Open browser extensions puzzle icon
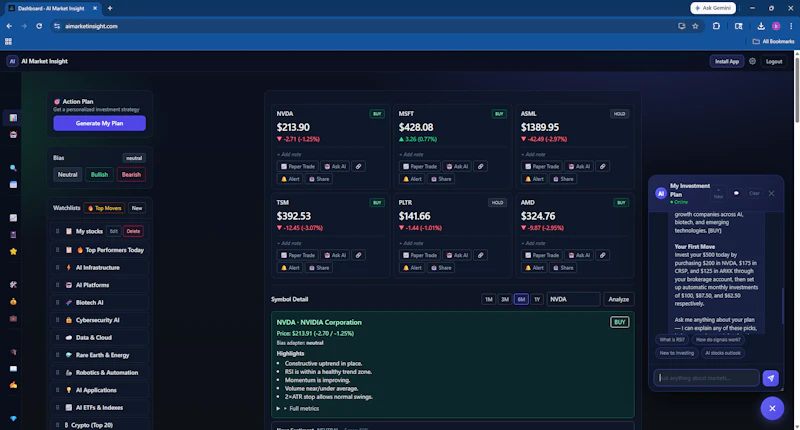 tap(716, 26)
